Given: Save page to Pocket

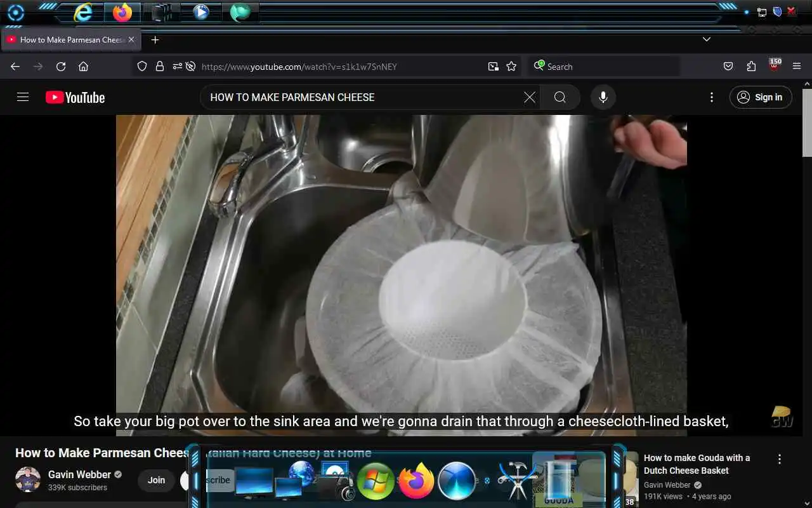Looking at the screenshot, I should [728, 67].
